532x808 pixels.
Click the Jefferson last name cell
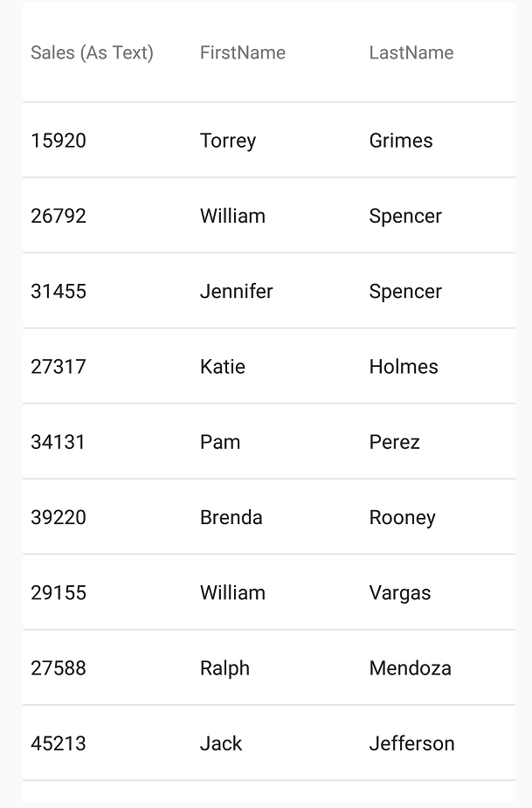coord(412,743)
